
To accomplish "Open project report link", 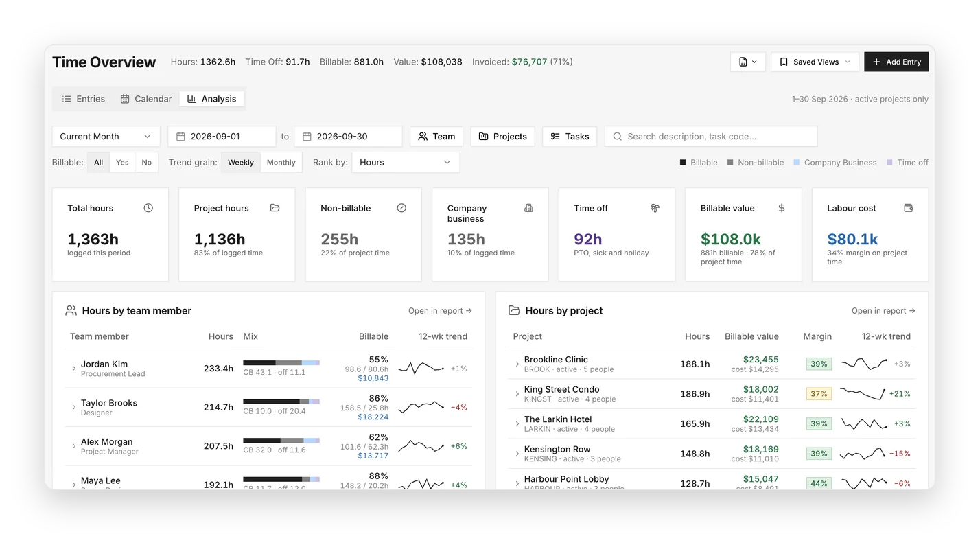I will (883, 311).
